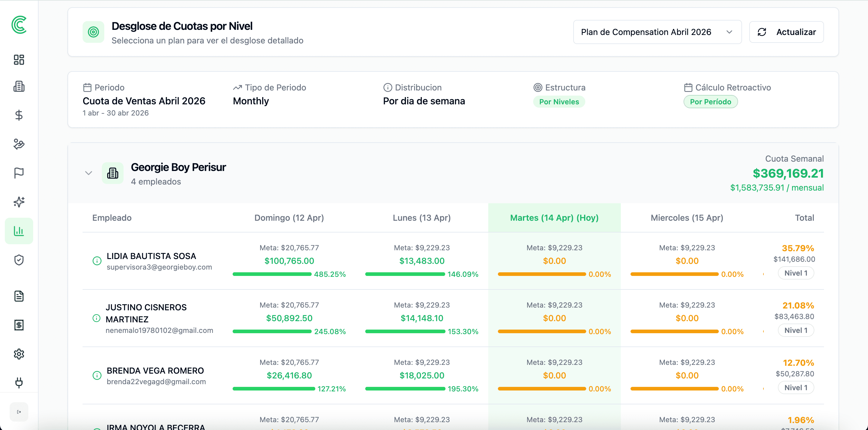Open the flag icon in sidebar

[19, 173]
